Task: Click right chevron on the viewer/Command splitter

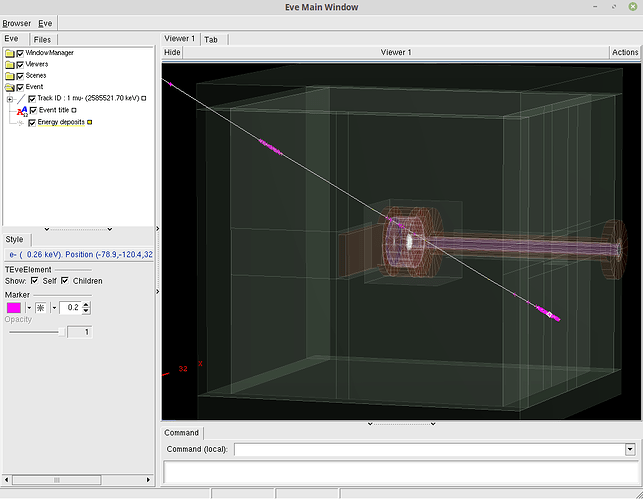Action: click(433, 424)
